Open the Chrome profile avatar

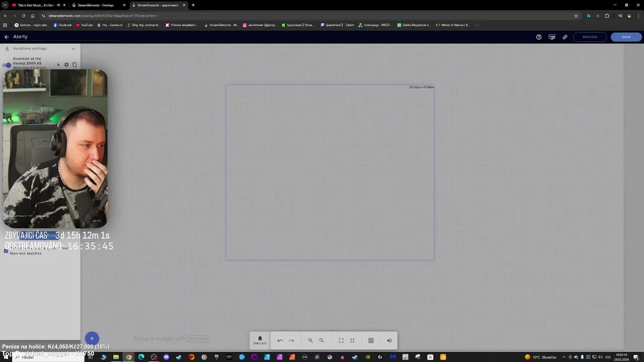629,16
